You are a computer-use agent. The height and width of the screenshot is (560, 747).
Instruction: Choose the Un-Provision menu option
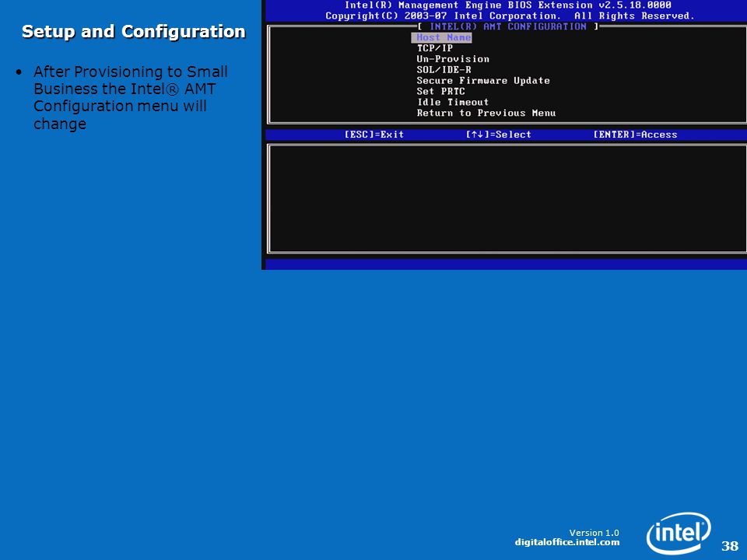point(453,59)
